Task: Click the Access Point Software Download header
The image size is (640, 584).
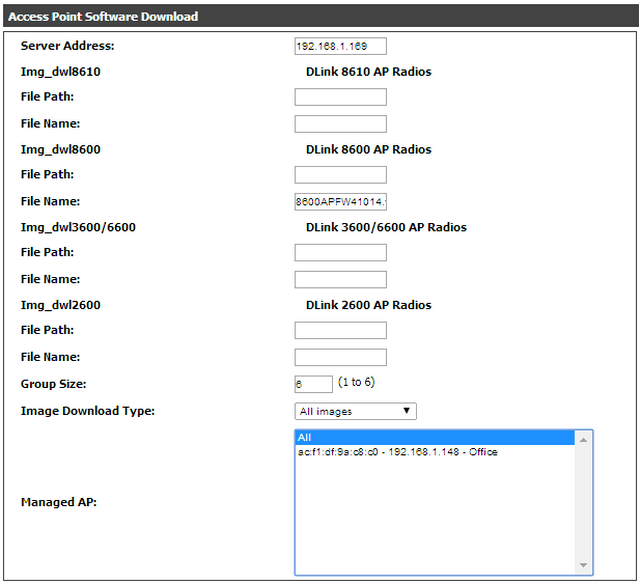Action: pos(103,17)
